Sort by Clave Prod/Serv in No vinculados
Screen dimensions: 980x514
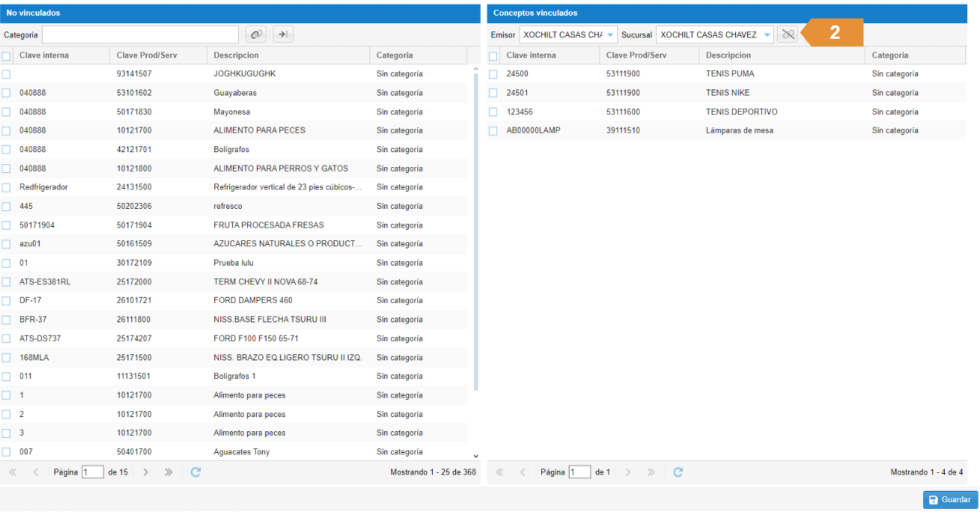pos(146,55)
